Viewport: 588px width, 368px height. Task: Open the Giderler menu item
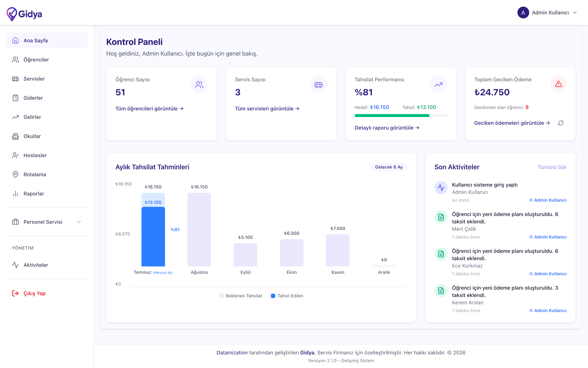click(x=47, y=98)
